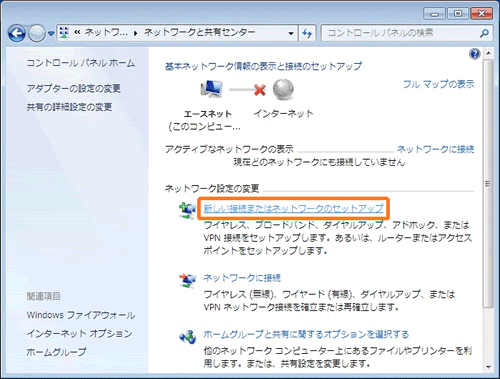Focus the コントロール パネルの検索 search field
Viewport: 500px width, 379px height.
tap(407, 33)
